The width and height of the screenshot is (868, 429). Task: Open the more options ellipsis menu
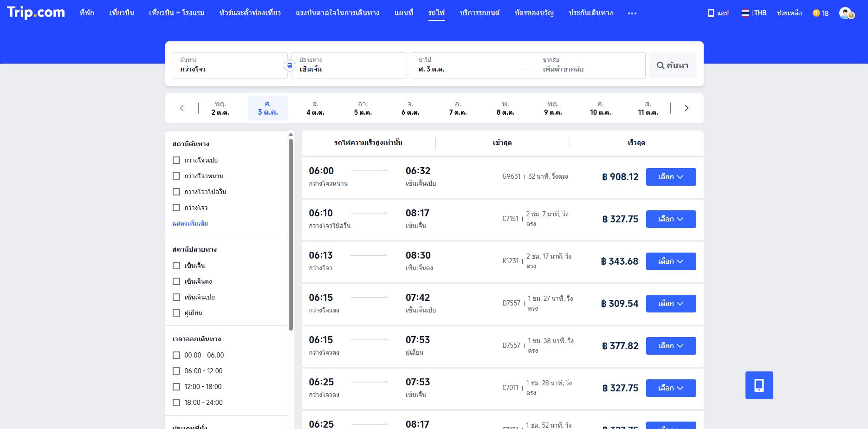pos(632,13)
